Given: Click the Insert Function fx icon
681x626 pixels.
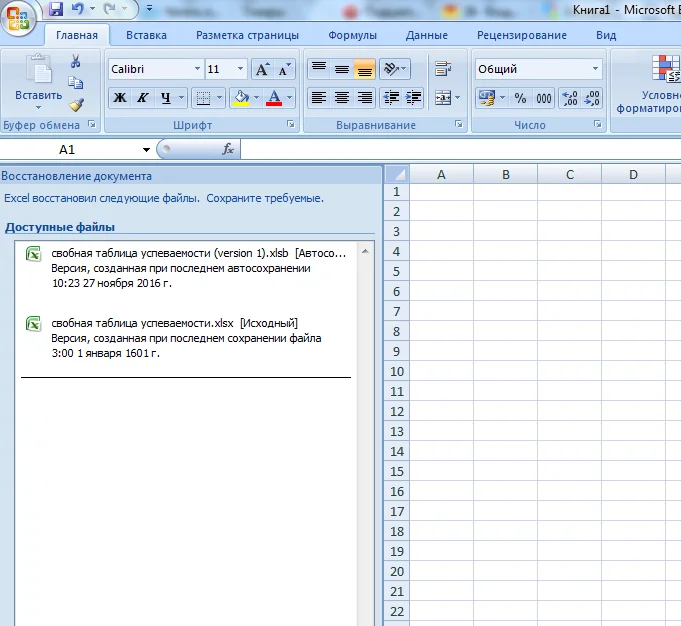Looking at the screenshot, I should click(x=228, y=149).
